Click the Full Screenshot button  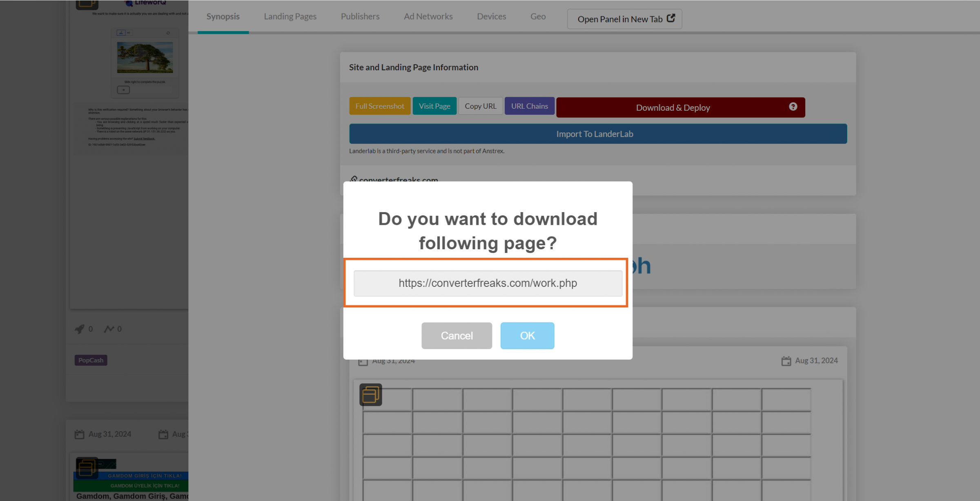pos(379,105)
